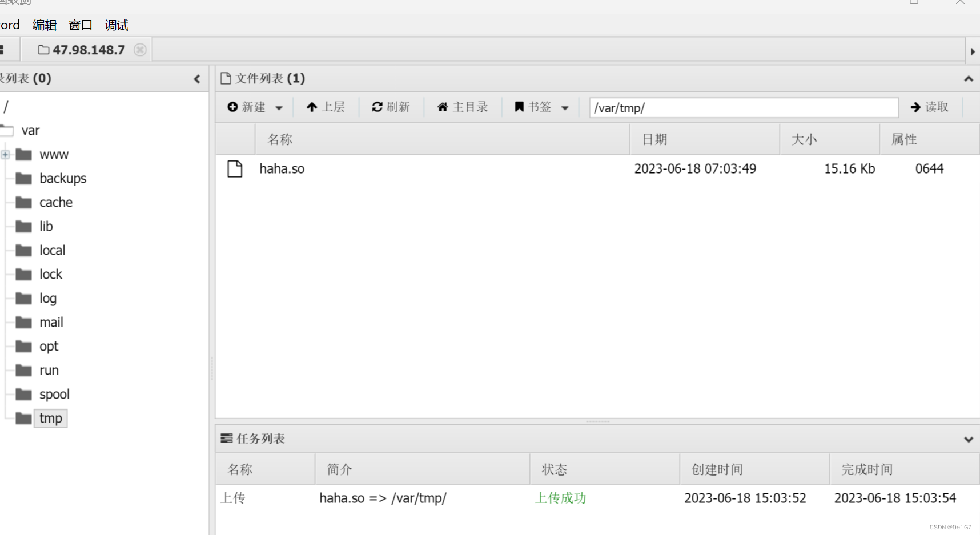Select the tmp folder in tree
Screen dimensions: 980x535
[50, 418]
